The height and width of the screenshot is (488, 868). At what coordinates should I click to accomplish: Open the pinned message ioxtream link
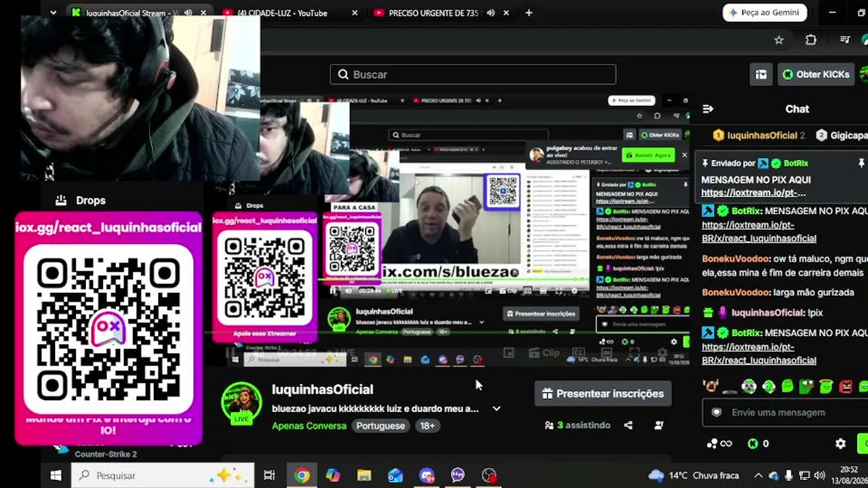pos(753,192)
